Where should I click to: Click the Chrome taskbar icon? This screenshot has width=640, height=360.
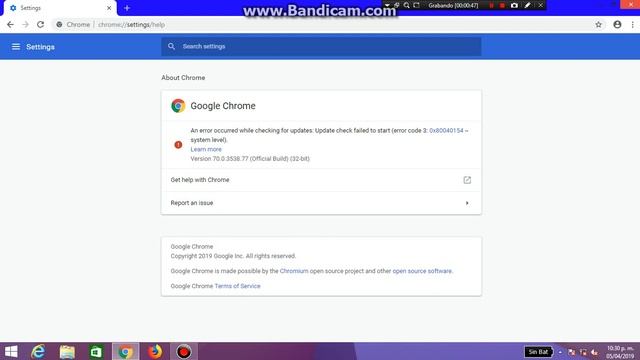coord(125,351)
